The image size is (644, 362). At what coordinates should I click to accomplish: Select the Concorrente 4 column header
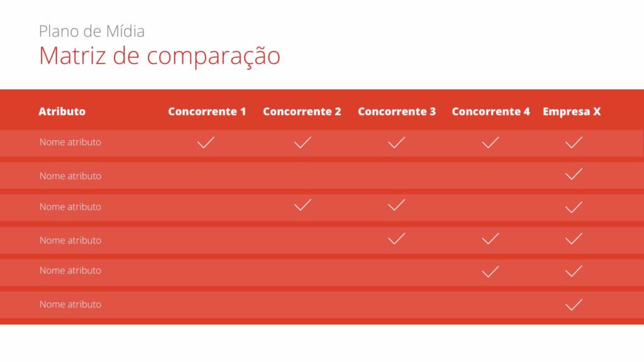tap(491, 112)
